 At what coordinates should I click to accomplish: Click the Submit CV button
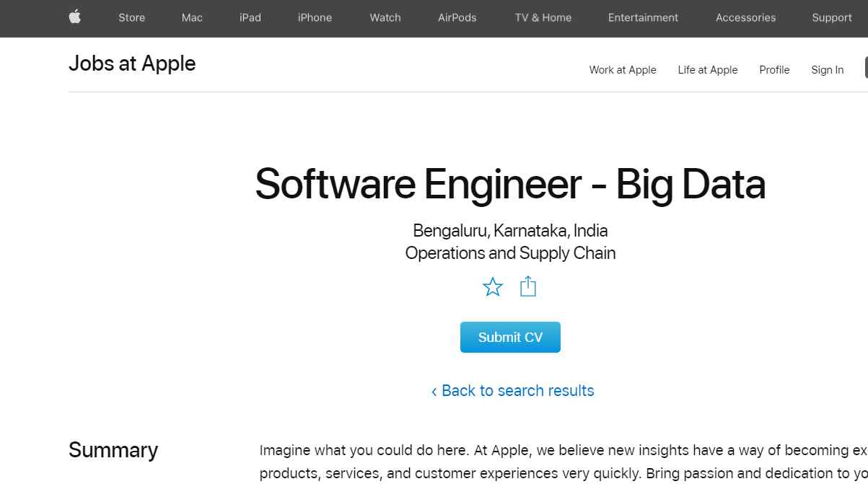tap(510, 338)
